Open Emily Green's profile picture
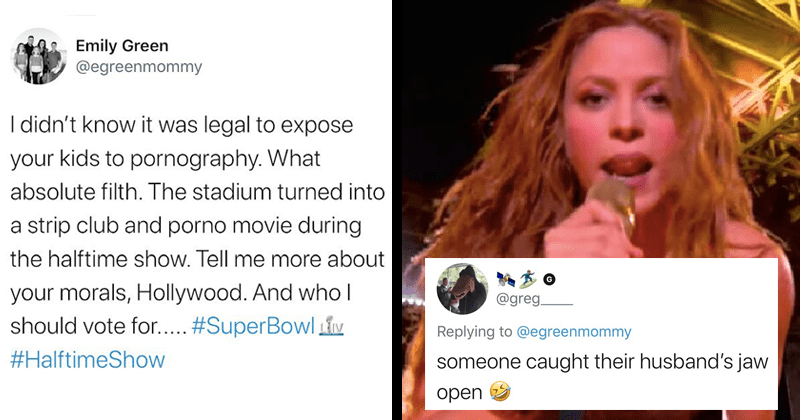 [x=38, y=56]
